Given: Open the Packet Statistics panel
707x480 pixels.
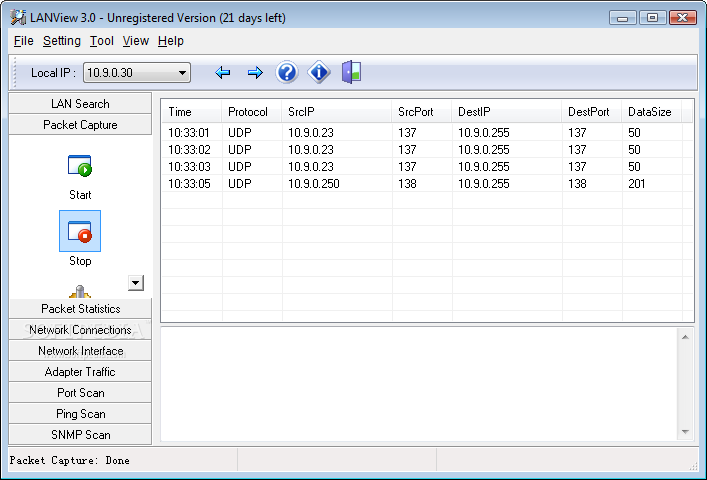Looking at the screenshot, I should 80,309.
